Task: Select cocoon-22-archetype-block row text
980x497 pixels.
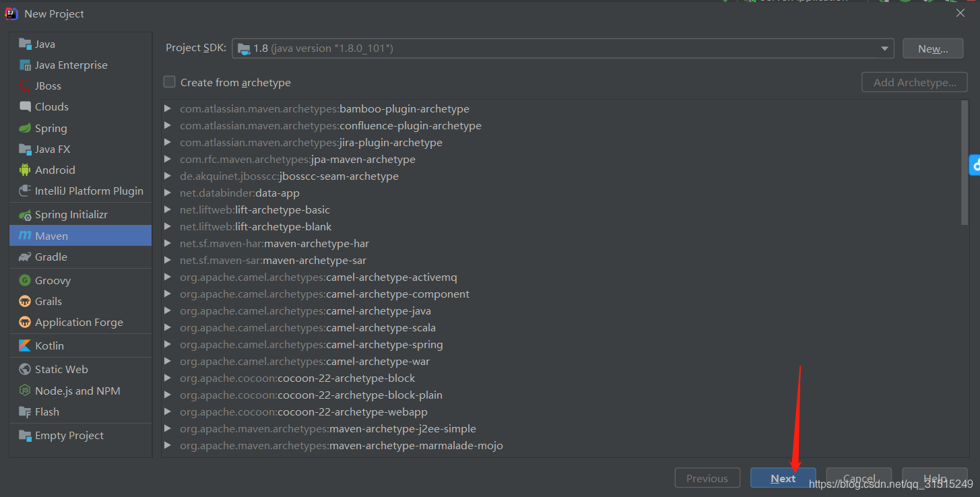Action: click(x=298, y=378)
